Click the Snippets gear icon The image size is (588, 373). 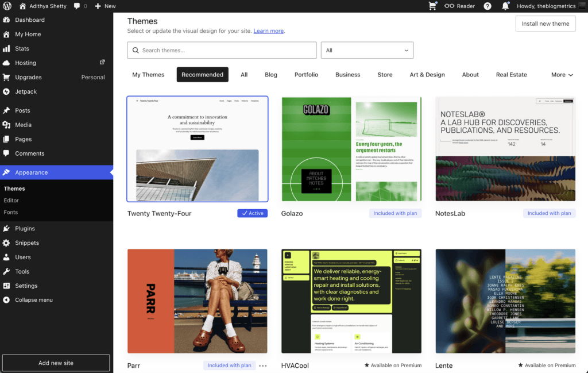[x=6, y=243]
